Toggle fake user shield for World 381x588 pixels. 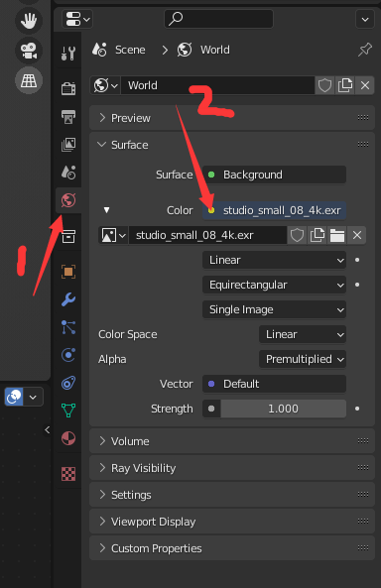(324, 85)
